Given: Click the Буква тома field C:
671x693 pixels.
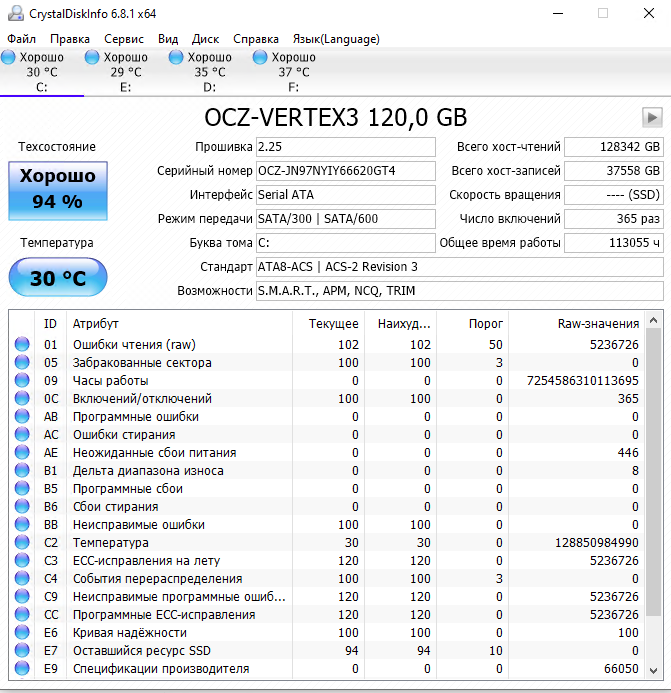Looking at the screenshot, I should (346, 243).
